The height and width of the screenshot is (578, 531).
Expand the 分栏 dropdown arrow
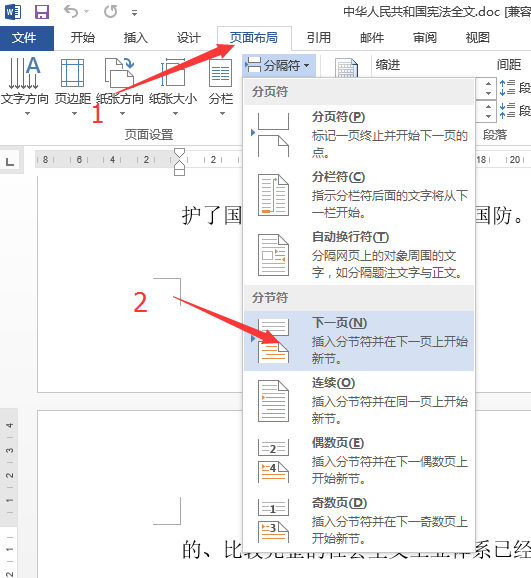pos(222,114)
